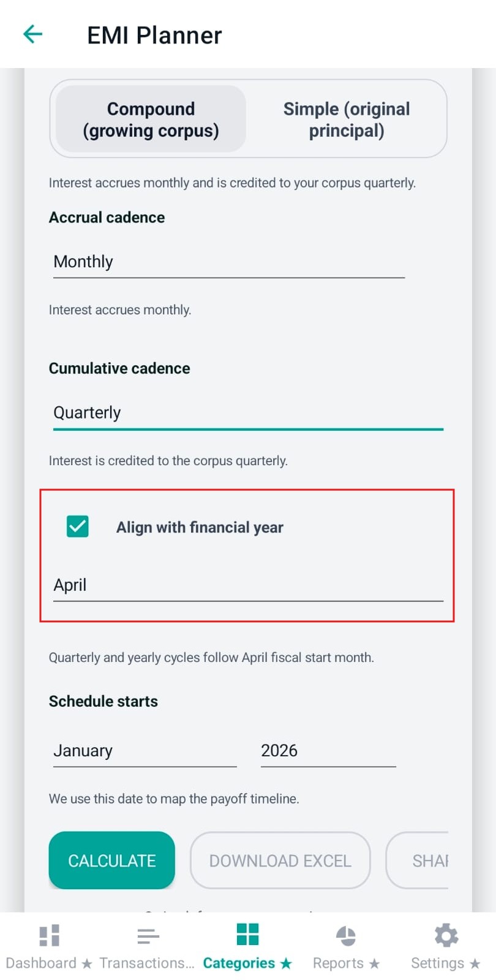Open the Quarterly cumulative cadence selector
This screenshot has height=980, width=496.
pos(245,412)
